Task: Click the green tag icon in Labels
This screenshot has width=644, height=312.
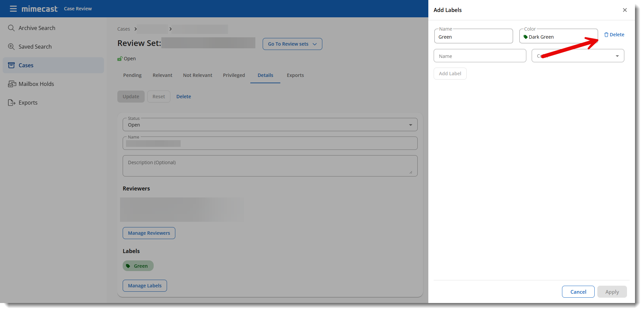Action: 128,266
